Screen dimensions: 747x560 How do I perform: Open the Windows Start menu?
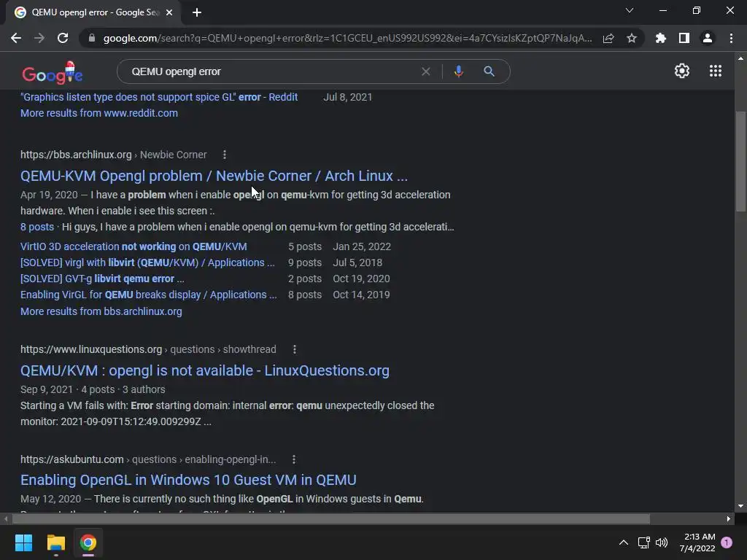click(23, 542)
